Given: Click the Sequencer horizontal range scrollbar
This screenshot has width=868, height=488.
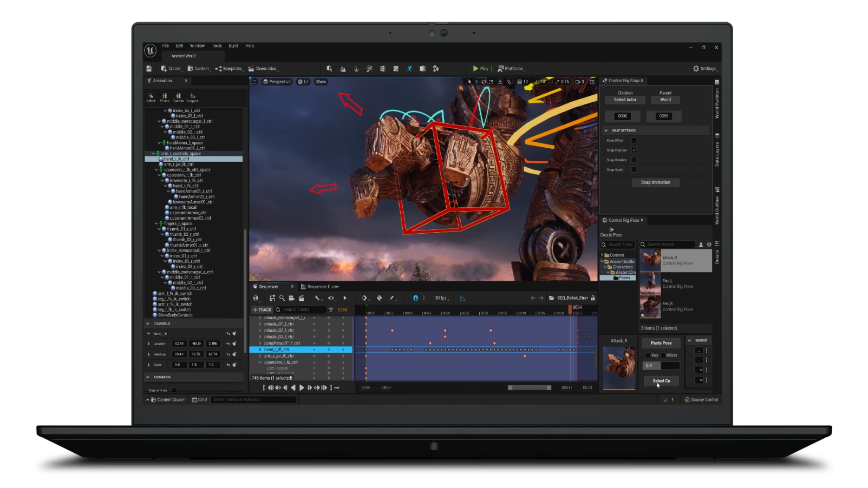Looking at the screenshot, I should pyautogui.click(x=529, y=388).
